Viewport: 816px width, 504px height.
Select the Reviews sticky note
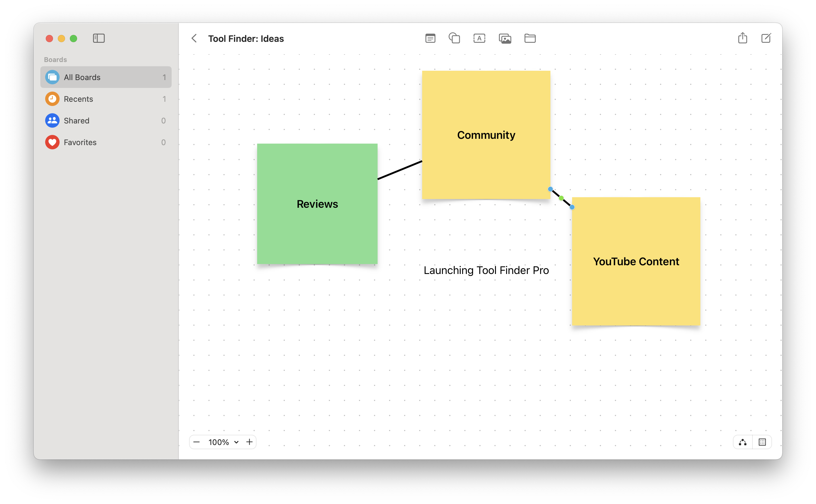point(317,204)
